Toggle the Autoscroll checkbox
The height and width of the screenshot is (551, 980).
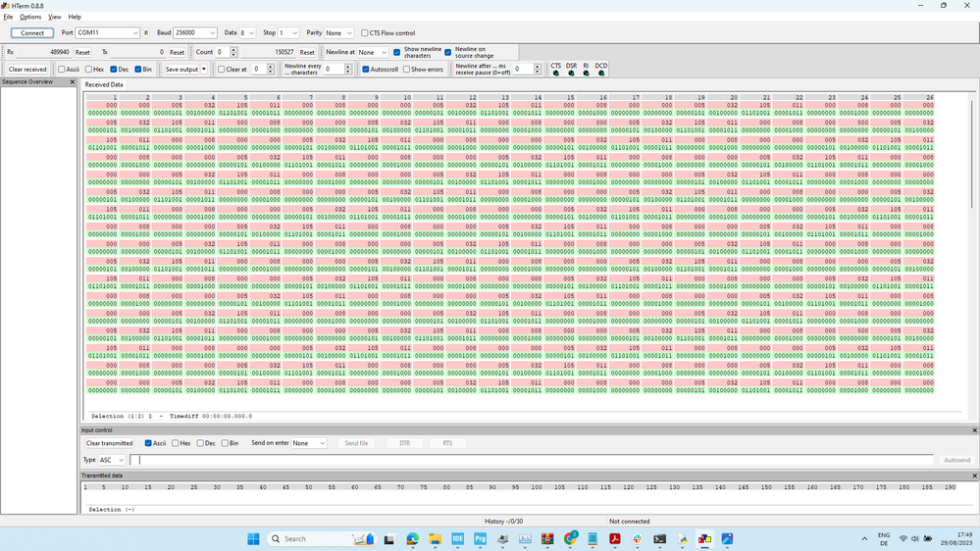tap(366, 70)
